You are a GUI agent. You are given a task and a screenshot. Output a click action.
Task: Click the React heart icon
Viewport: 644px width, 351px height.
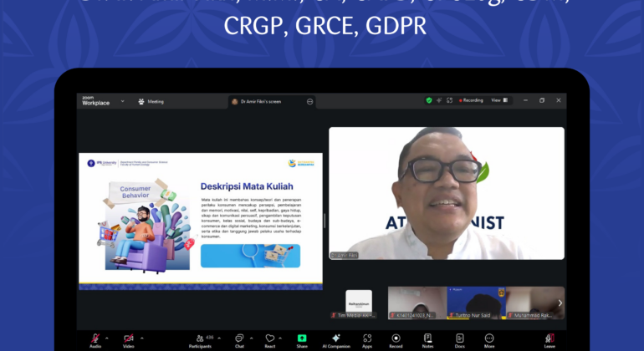point(270,338)
